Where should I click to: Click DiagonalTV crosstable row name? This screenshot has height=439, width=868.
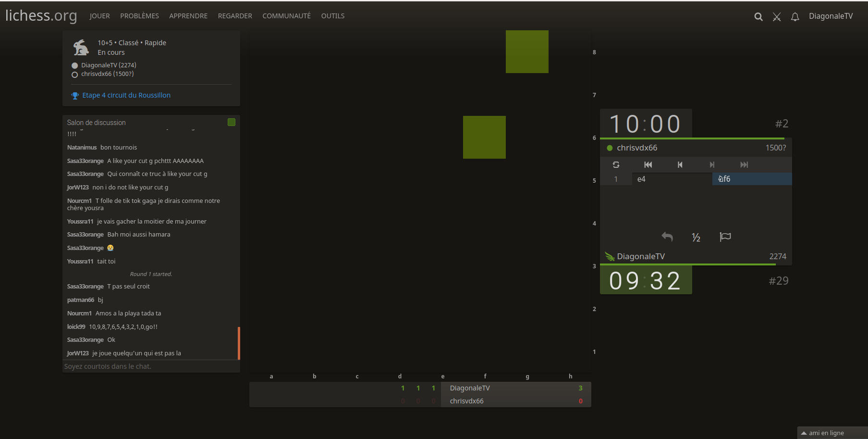coord(470,388)
